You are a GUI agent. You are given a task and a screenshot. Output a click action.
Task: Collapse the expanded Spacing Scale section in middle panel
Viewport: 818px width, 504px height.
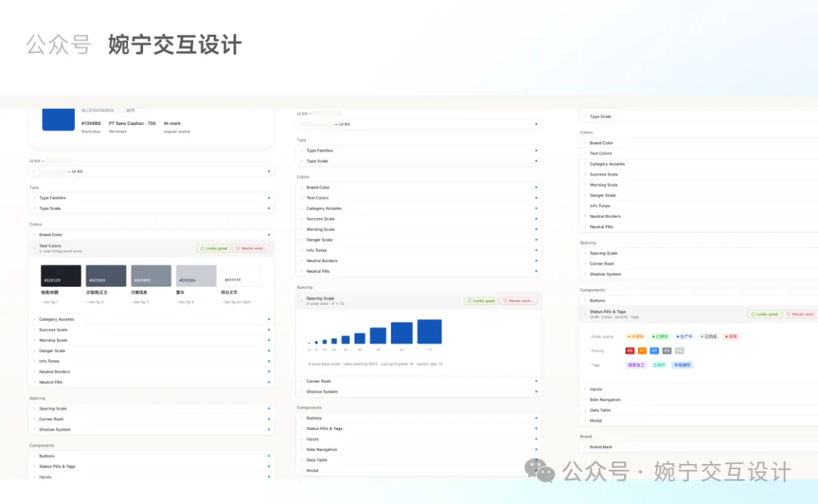pos(301,300)
